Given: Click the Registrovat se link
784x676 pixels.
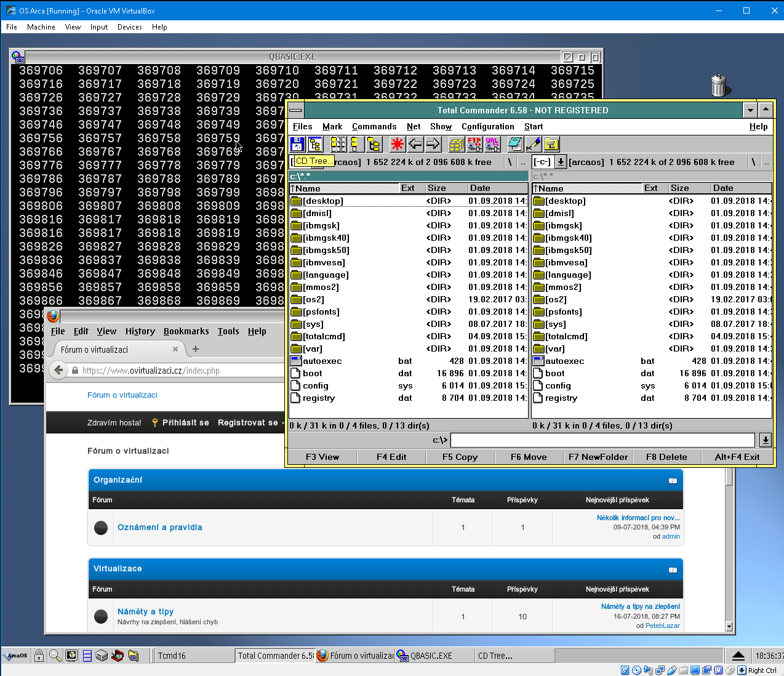Looking at the screenshot, I should [x=248, y=422].
